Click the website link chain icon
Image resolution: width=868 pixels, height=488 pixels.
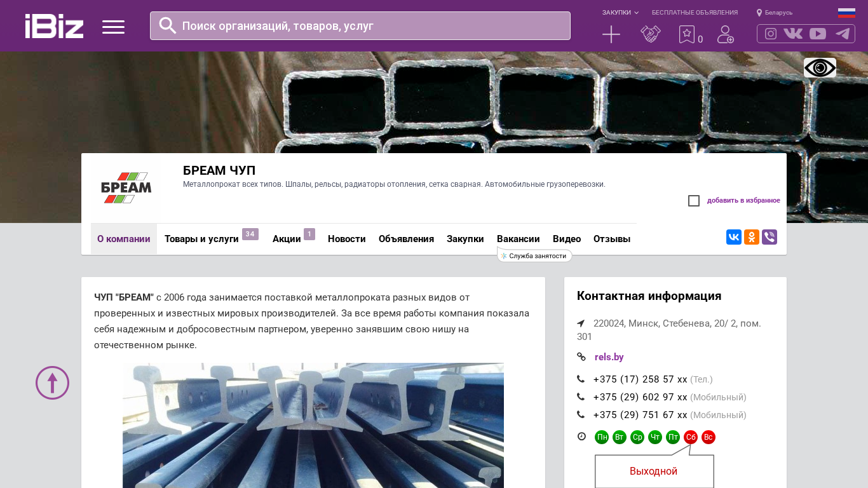click(x=581, y=357)
